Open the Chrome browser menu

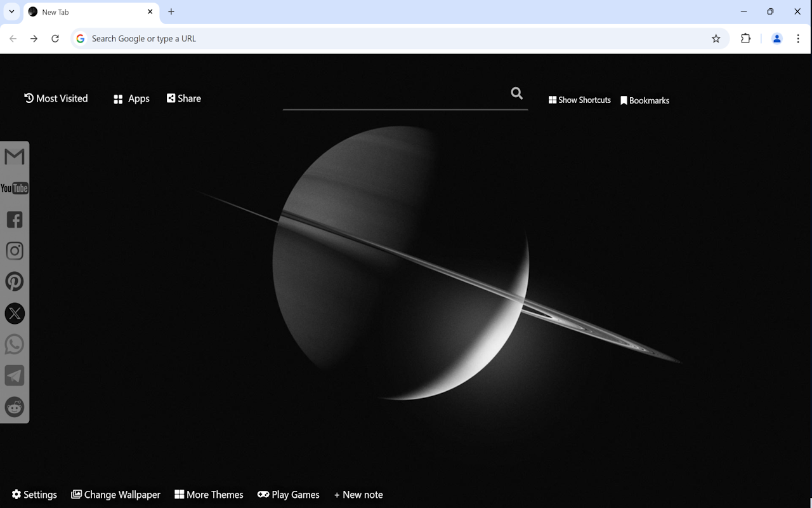pyautogui.click(x=798, y=38)
